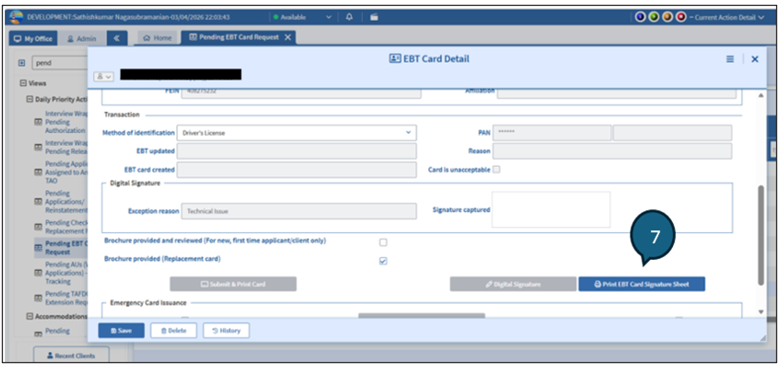Collapse the left navigation panel
The image size is (780, 367).
[x=116, y=38]
